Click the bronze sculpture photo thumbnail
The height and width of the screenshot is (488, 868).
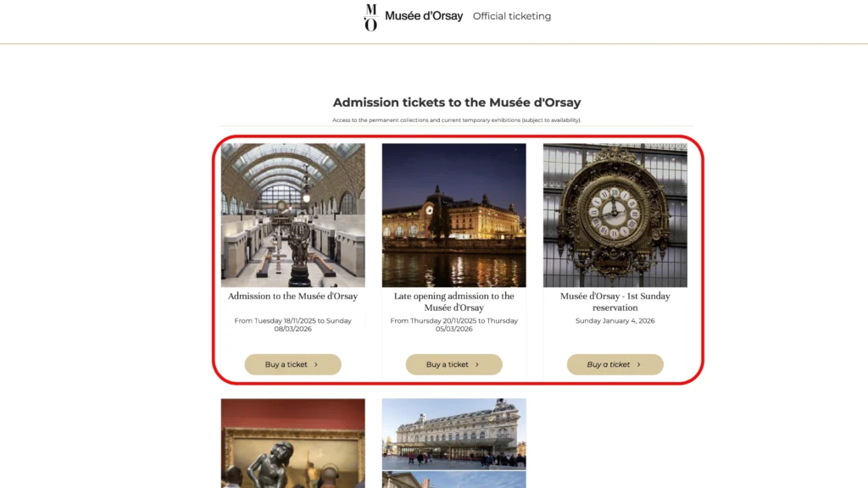[292, 443]
